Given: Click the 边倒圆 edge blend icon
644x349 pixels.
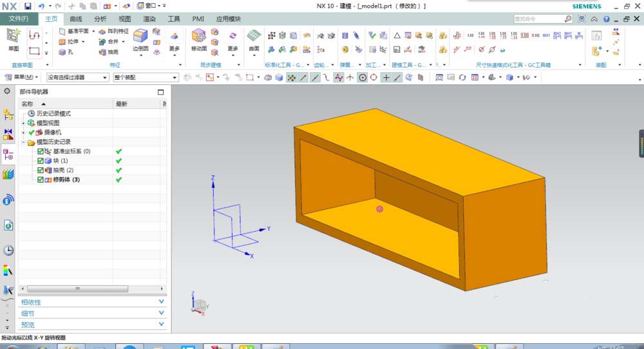Looking at the screenshot, I should pos(140,36).
